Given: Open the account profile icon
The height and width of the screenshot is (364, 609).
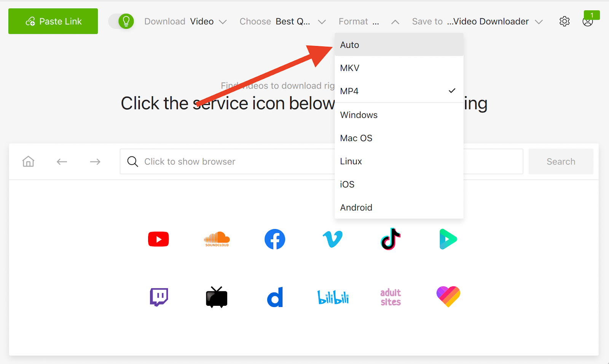Looking at the screenshot, I should 588,22.
